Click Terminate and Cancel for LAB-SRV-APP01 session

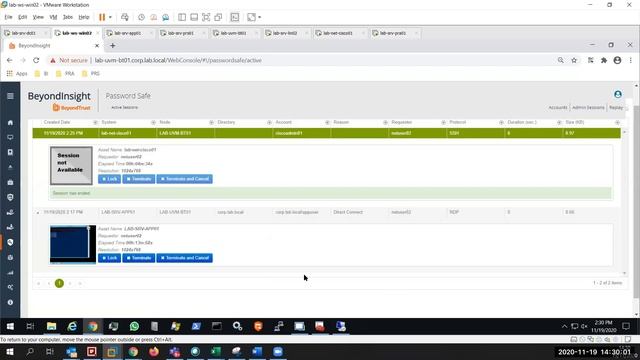(x=184, y=258)
